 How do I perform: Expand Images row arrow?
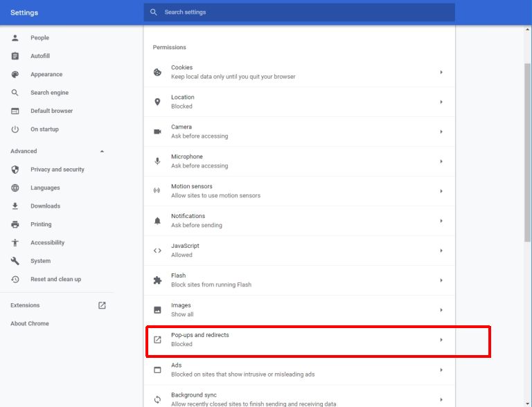441,310
